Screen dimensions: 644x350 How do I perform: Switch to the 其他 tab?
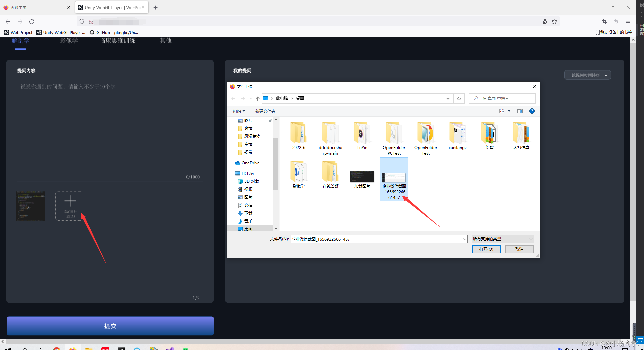(166, 41)
